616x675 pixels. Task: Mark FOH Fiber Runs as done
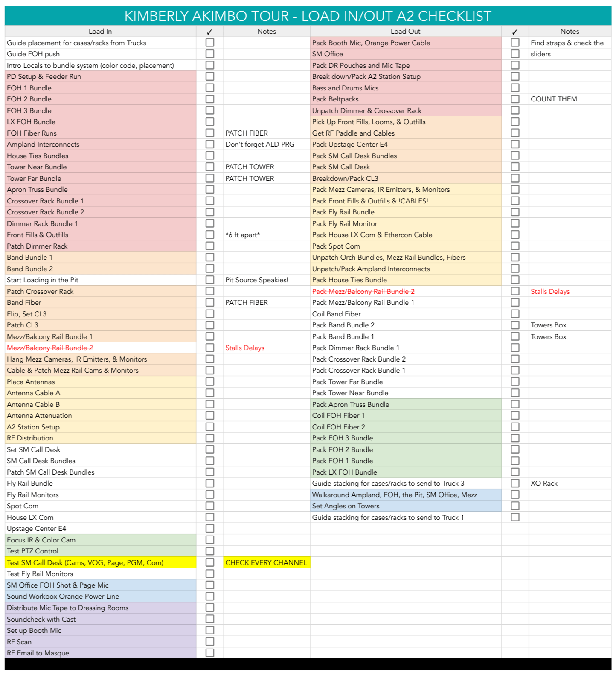click(209, 133)
